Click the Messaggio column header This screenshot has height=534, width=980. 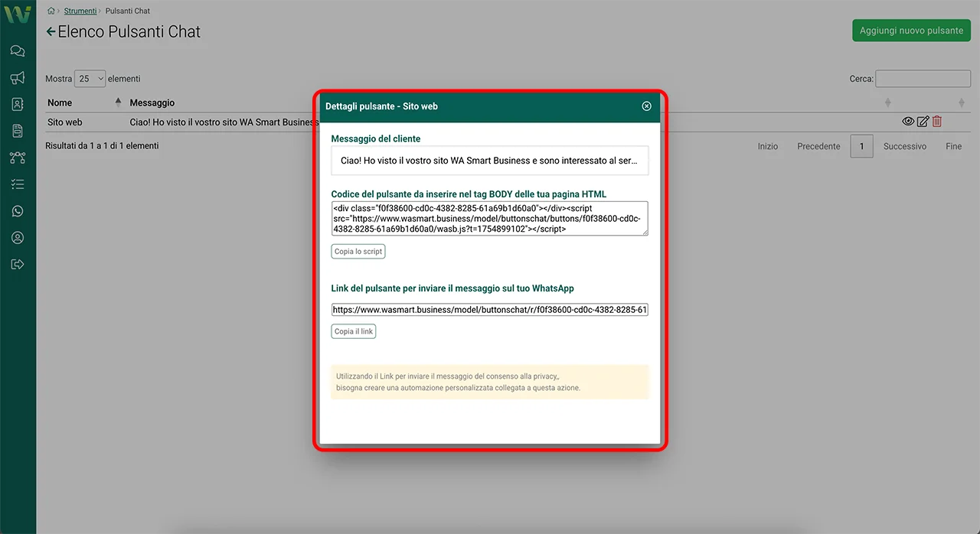152,103
